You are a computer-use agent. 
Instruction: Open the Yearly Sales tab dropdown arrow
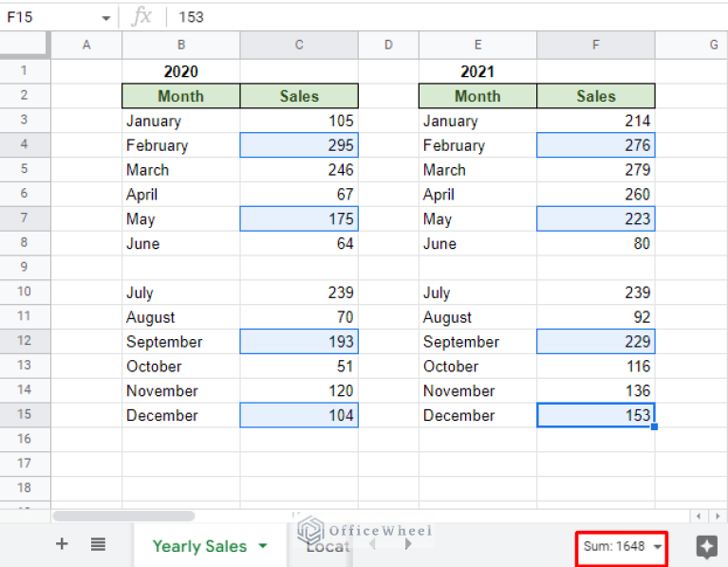pos(263,546)
